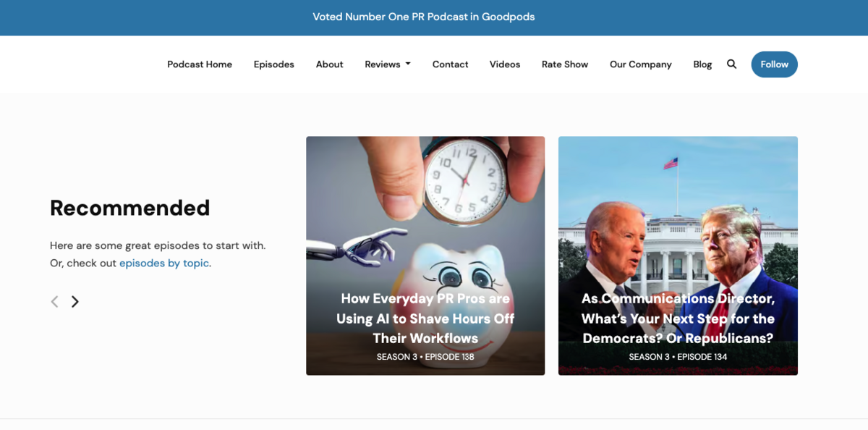Viewport: 868px width, 430px height.
Task: Click the clock image in the AI episode card
Action: pos(463,180)
